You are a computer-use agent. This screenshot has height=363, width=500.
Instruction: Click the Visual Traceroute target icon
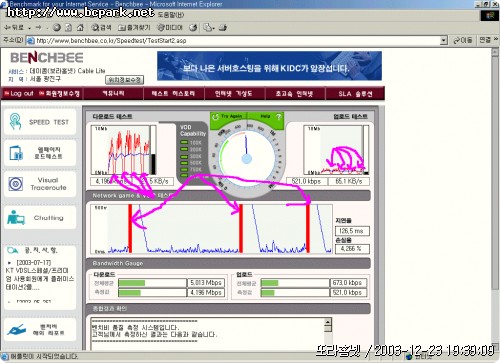(16, 184)
